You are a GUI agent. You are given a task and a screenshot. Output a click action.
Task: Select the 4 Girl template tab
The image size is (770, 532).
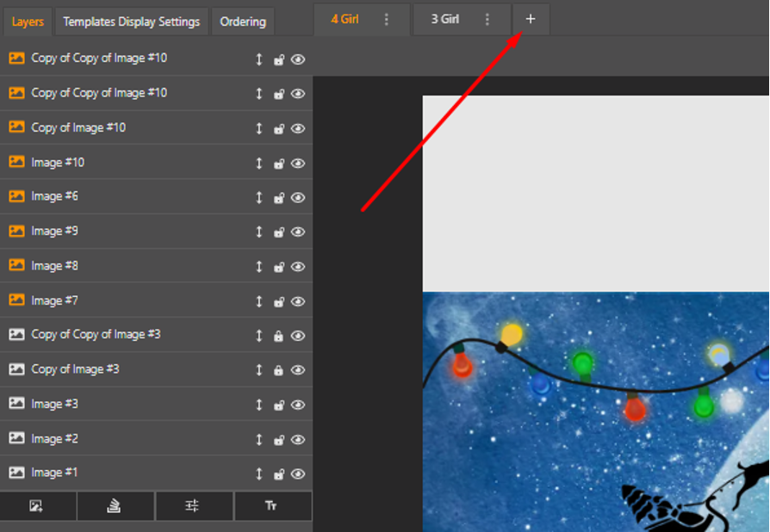pyautogui.click(x=345, y=19)
